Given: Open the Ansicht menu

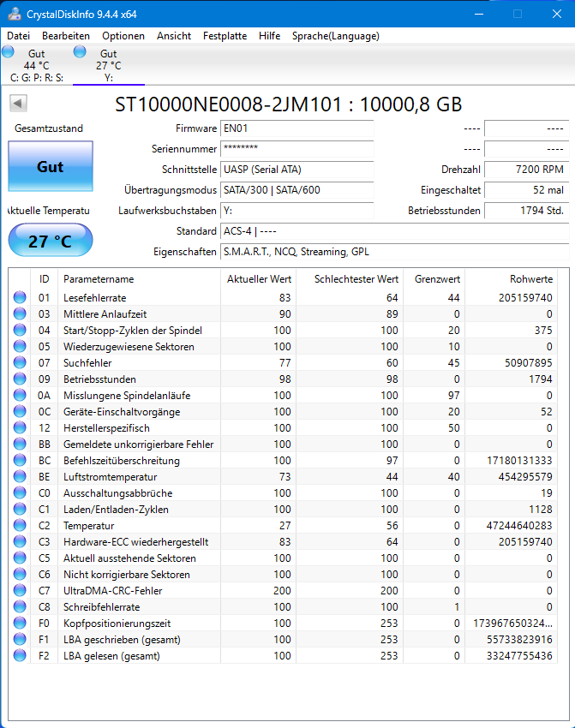Looking at the screenshot, I should pos(174,36).
